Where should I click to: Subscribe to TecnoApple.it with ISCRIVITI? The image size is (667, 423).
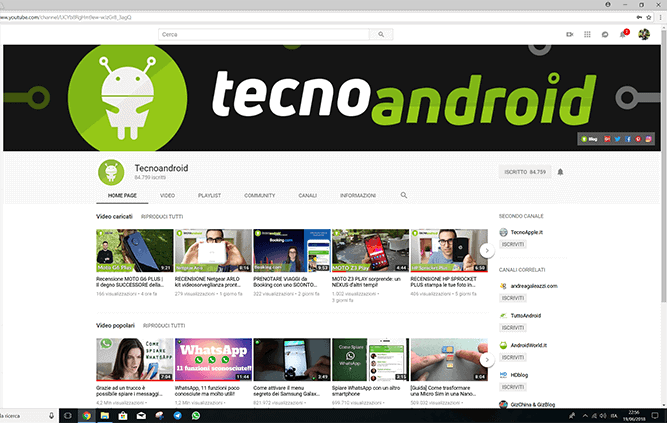coord(513,244)
